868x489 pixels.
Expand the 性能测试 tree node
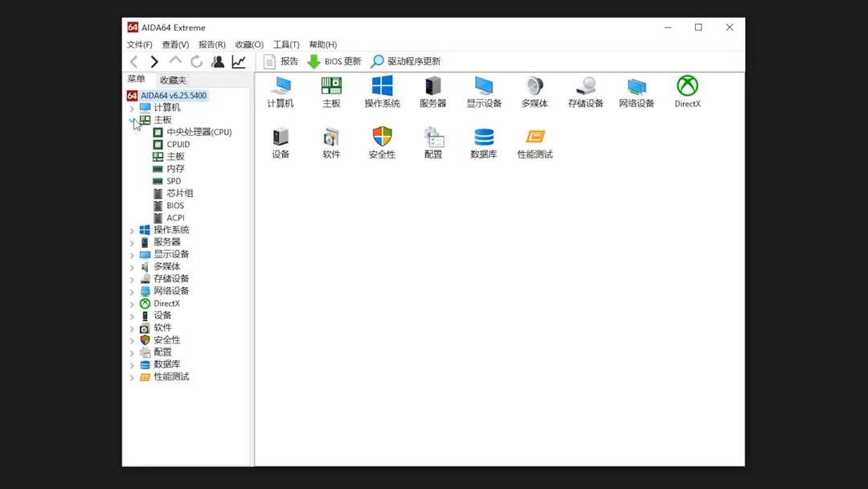tap(132, 378)
